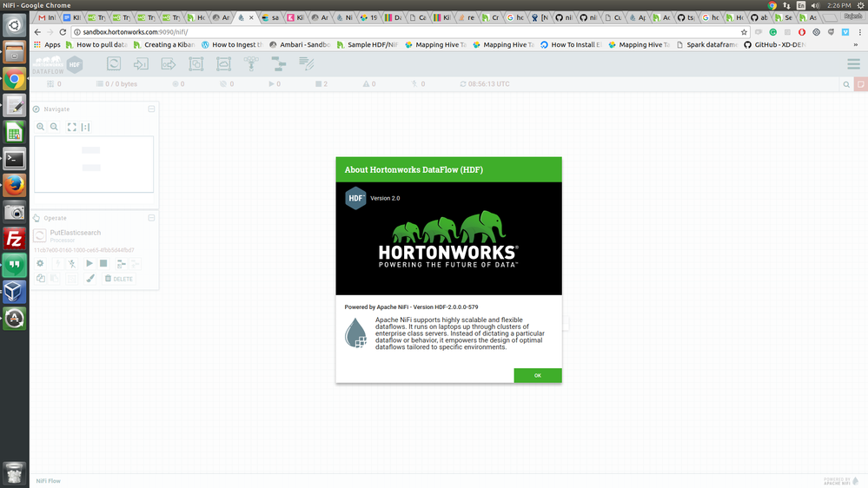
Task: Open the Ambari - Sandbo bookmark
Action: click(300, 45)
